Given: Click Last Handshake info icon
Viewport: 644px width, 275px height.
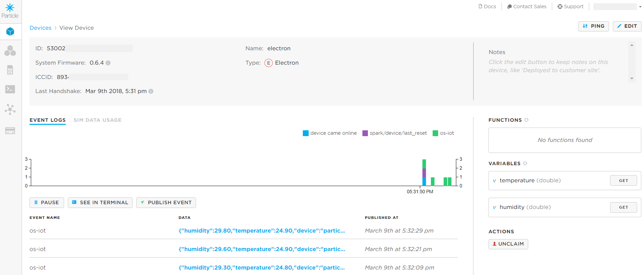Looking at the screenshot, I should (151, 91).
